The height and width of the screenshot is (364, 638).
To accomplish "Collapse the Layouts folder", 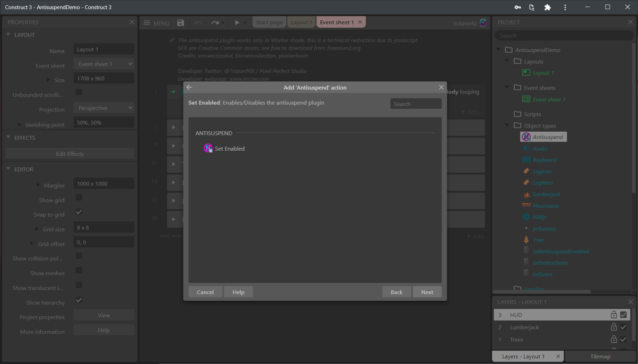I will 506,61.
